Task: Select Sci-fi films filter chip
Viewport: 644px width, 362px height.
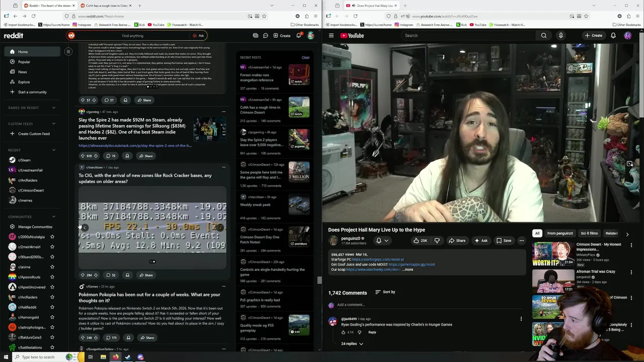Action: 589,233
